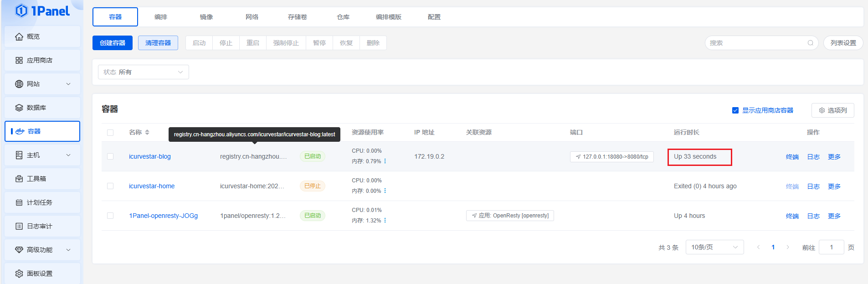The height and width of the screenshot is (284, 868).
Task: Click the gear icon in 选项列 button
Action: click(822, 110)
